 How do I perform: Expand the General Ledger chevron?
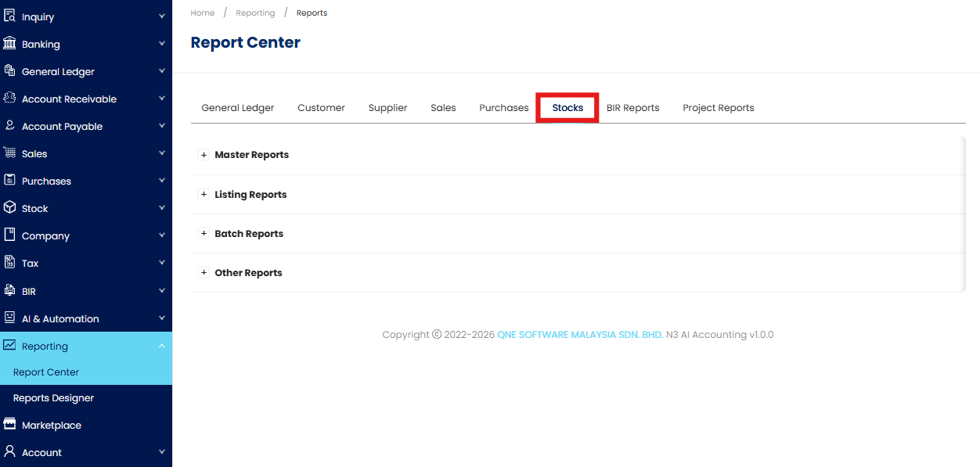161,71
